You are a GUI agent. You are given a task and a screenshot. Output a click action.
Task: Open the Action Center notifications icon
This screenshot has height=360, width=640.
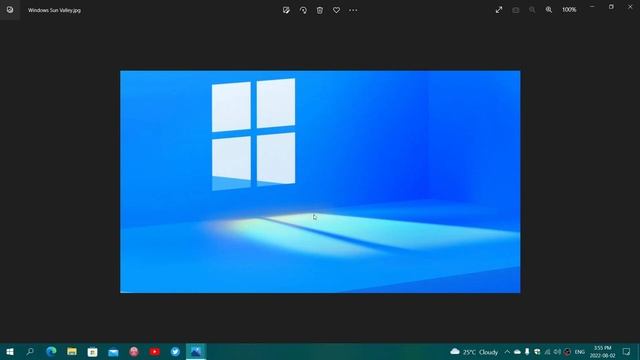pyautogui.click(x=627, y=352)
